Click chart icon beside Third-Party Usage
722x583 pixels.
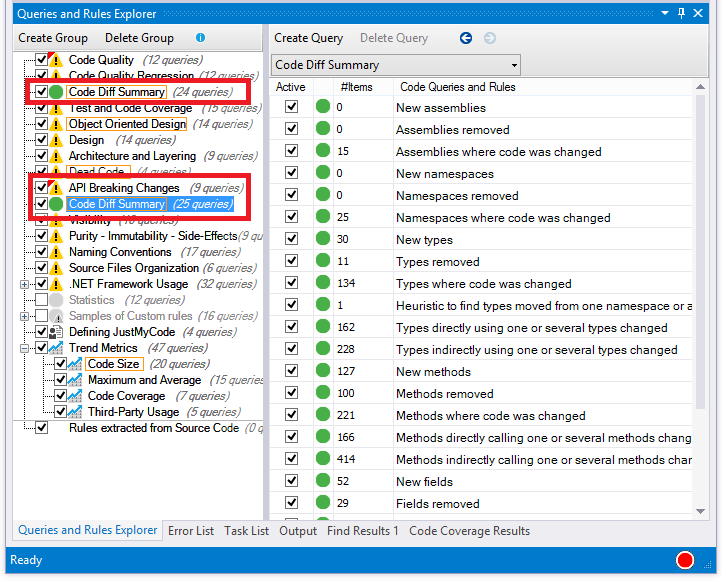point(75,412)
